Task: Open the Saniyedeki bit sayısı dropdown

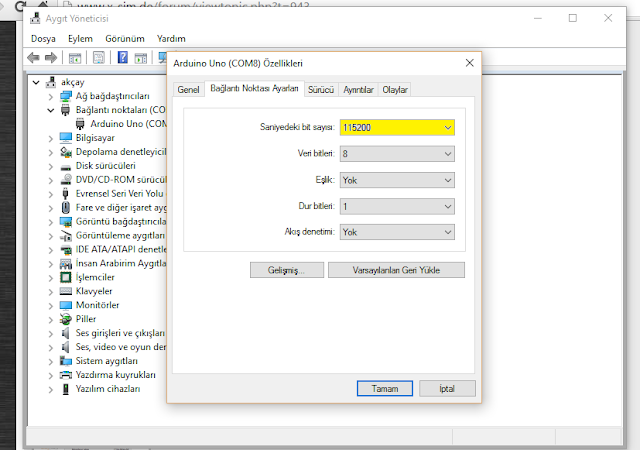Action: point(397,127)
